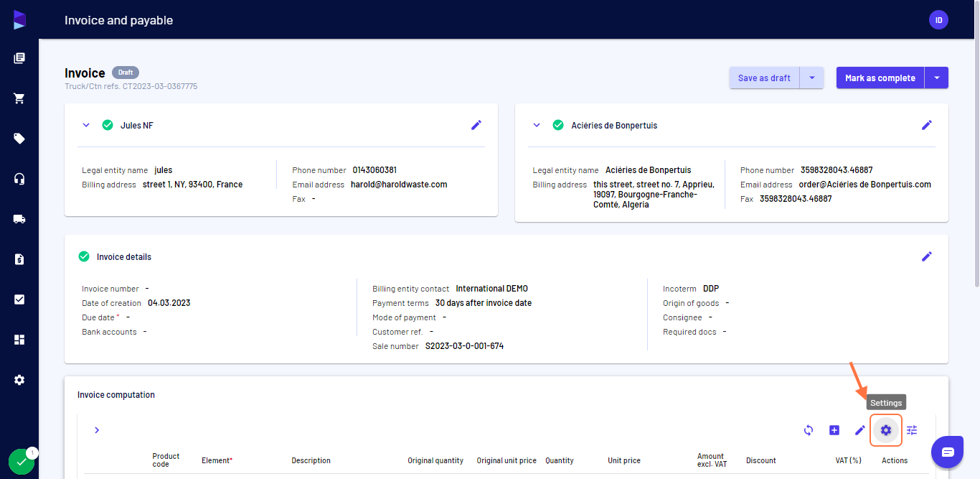Screen dimensions: 980x479
Task: Open the truck logistics sidebar icon
Action: [19, 219]
